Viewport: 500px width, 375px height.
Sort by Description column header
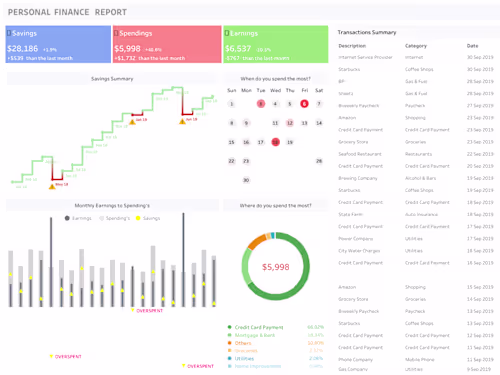click(352, 46)
